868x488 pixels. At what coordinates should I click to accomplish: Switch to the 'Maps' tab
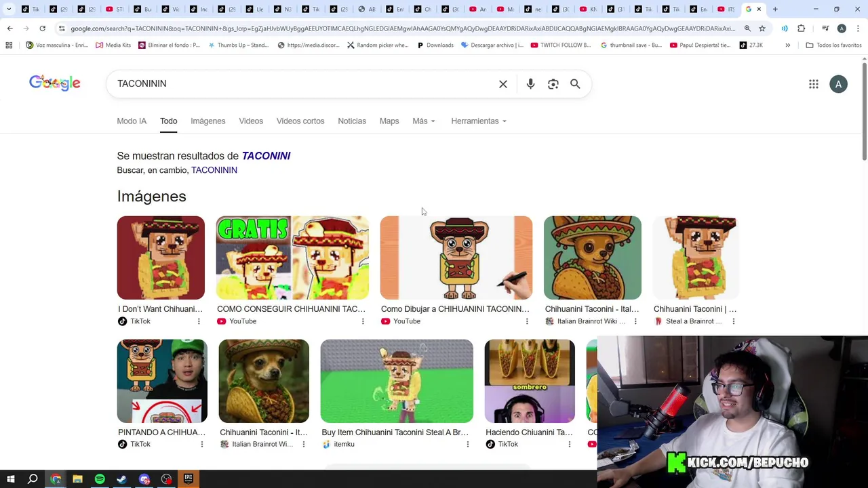[389, 121]
